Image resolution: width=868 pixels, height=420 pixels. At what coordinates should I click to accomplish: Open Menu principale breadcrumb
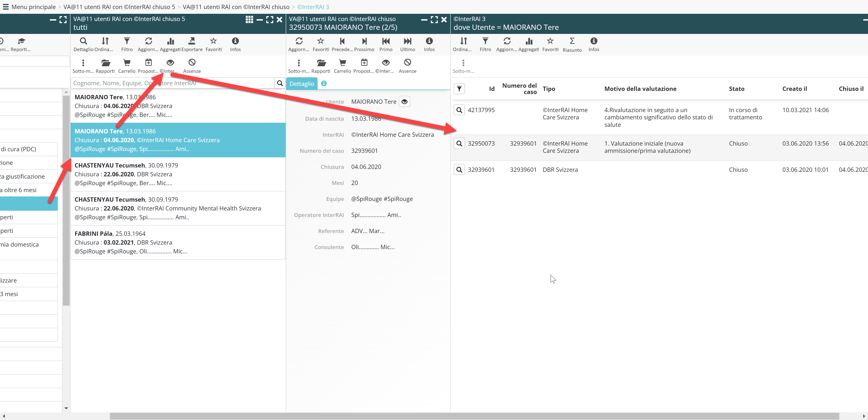point(33,7)
